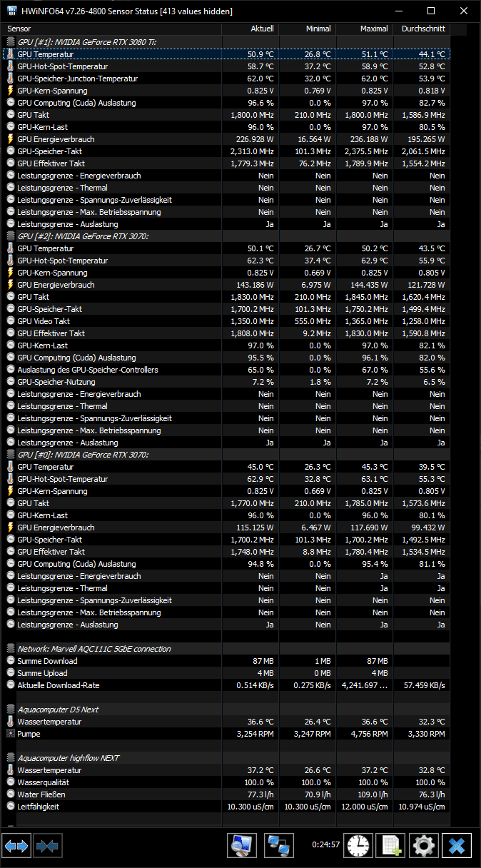Click chip icon of GPU [#0] RTX 3070 header
The image size is (481, 868).
point(11,455)
